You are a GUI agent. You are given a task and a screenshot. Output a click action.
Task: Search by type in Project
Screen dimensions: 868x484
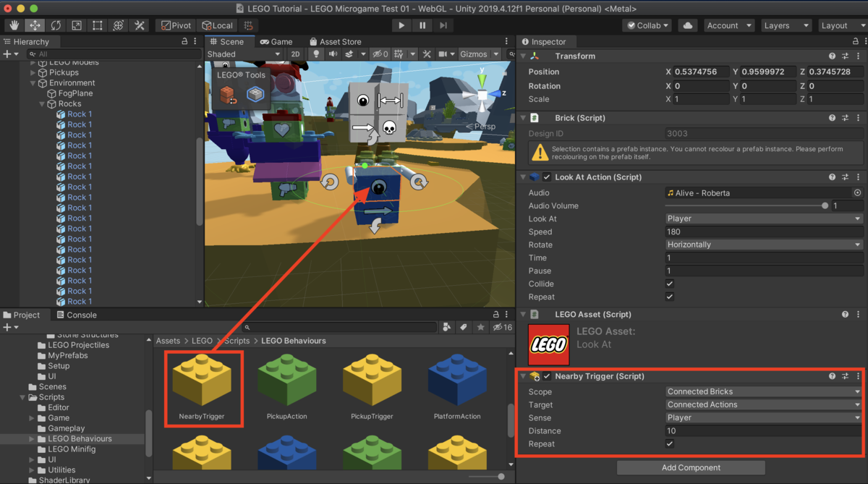pyautogui.click(x=447, y=328)
